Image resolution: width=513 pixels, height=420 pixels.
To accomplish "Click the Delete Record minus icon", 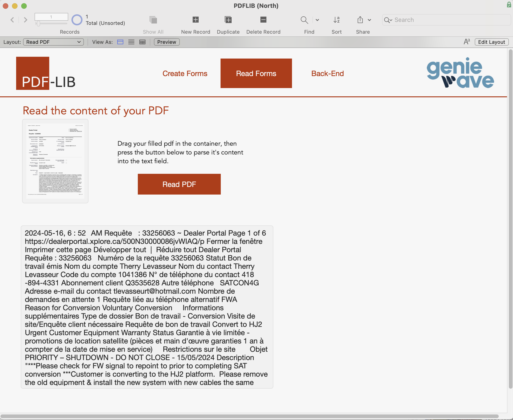I will coord(263,20).
